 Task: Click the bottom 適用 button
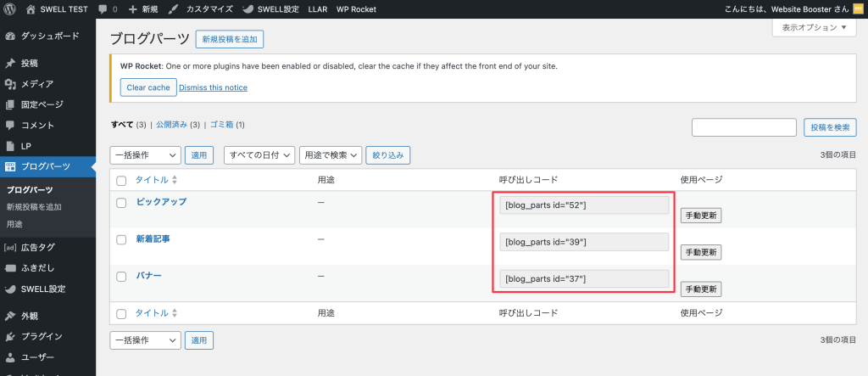coord(198,340)
